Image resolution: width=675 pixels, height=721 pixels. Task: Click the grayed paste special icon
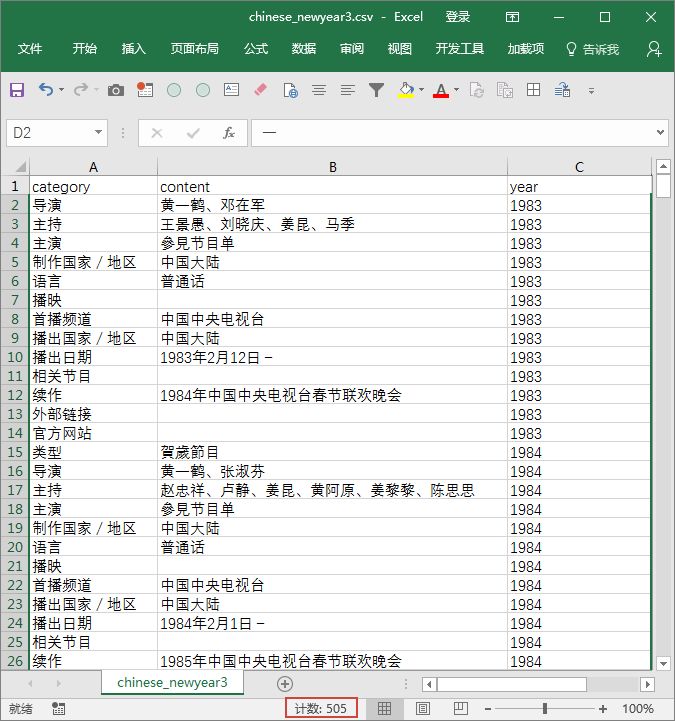click(505, 90)
